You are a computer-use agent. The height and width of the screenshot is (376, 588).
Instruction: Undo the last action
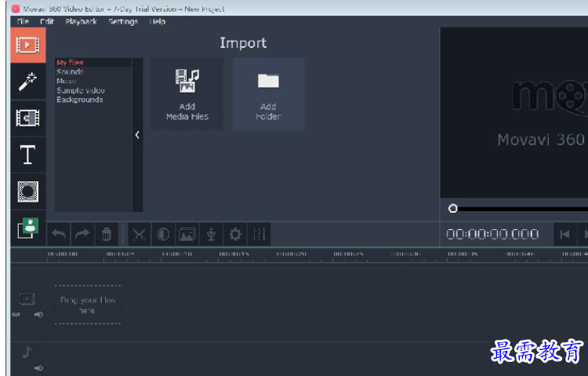[x=59, y=235]
